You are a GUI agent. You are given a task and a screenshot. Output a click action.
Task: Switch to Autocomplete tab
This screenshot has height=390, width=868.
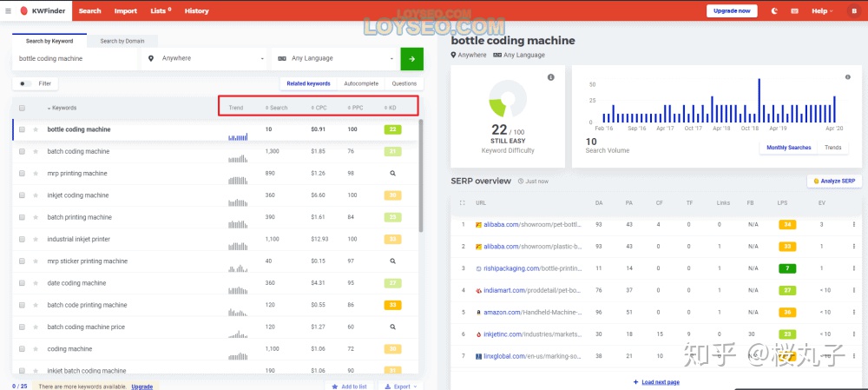361,83
